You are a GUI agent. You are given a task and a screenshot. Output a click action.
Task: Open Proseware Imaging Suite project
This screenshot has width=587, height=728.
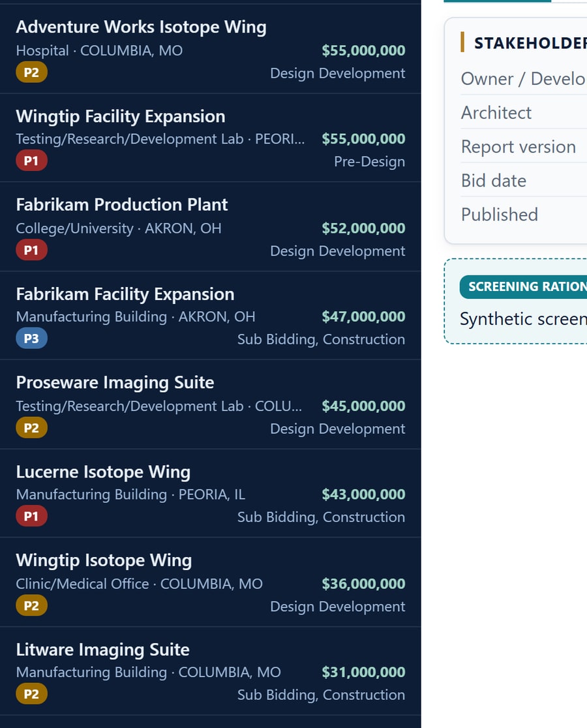pos(210,404)
